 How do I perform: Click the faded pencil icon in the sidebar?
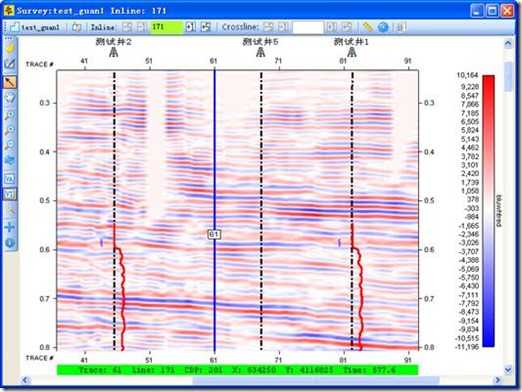10,211
